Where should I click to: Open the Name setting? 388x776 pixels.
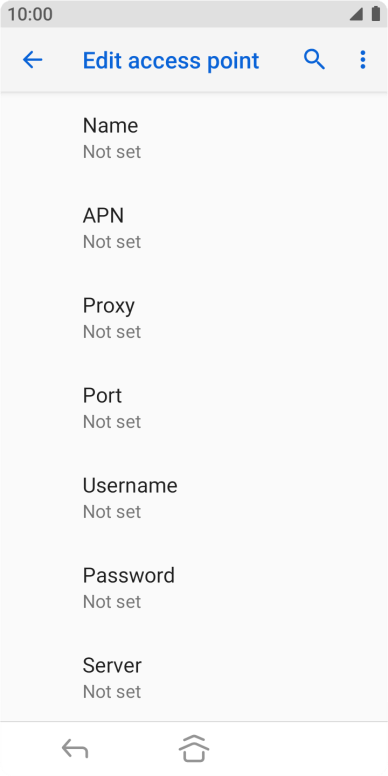[194, 138]
